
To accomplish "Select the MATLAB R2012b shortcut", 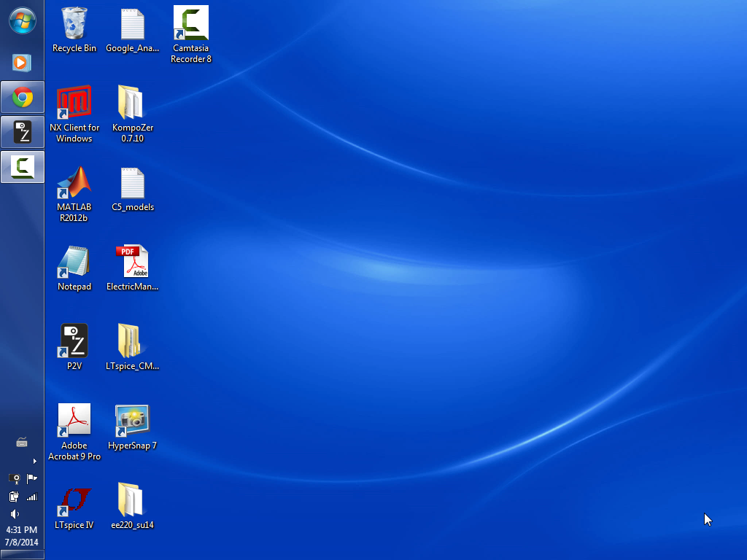I will 74,193.
